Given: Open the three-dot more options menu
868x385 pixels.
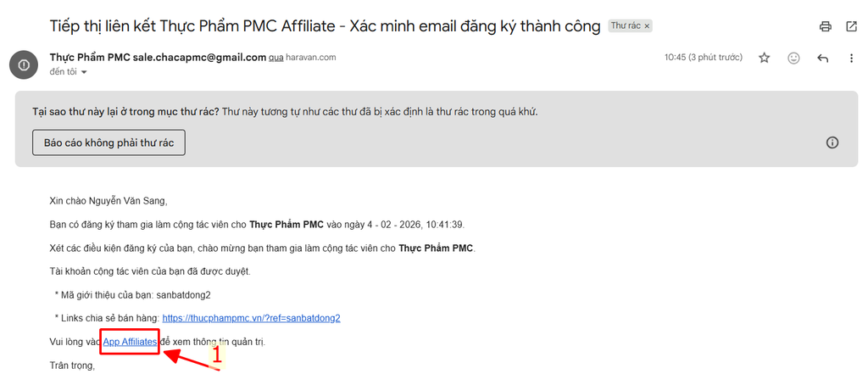Looking at the screenshot, I should pyautogui.click(x=851, y=58).
